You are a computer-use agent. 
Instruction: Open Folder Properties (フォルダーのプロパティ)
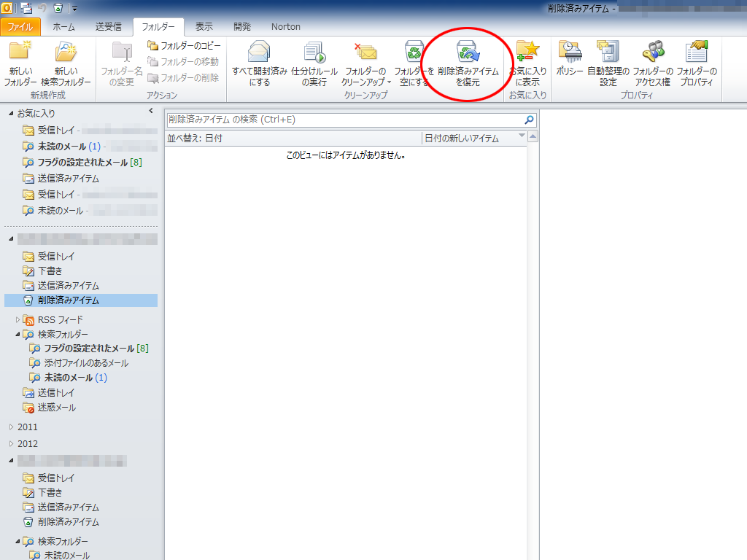pos(696,64)
